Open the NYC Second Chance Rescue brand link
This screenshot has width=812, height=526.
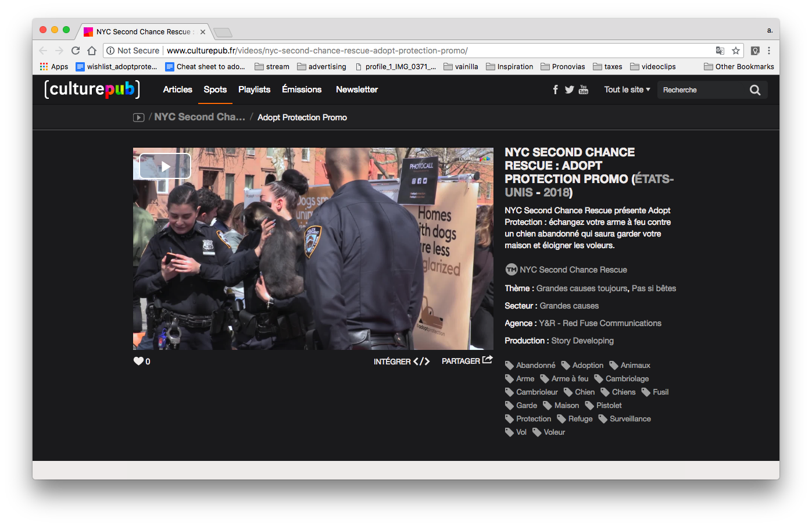pos(573,270)
